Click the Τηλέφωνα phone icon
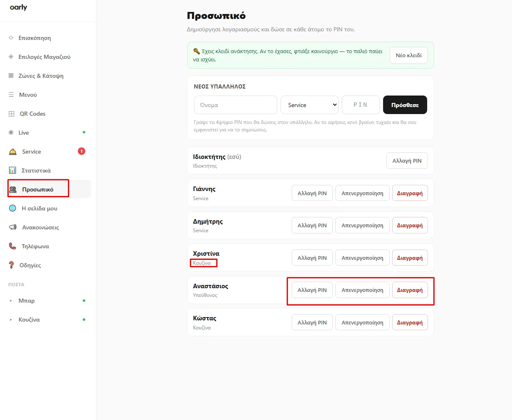Screen dimensions: 512x420 pos(12,246)
